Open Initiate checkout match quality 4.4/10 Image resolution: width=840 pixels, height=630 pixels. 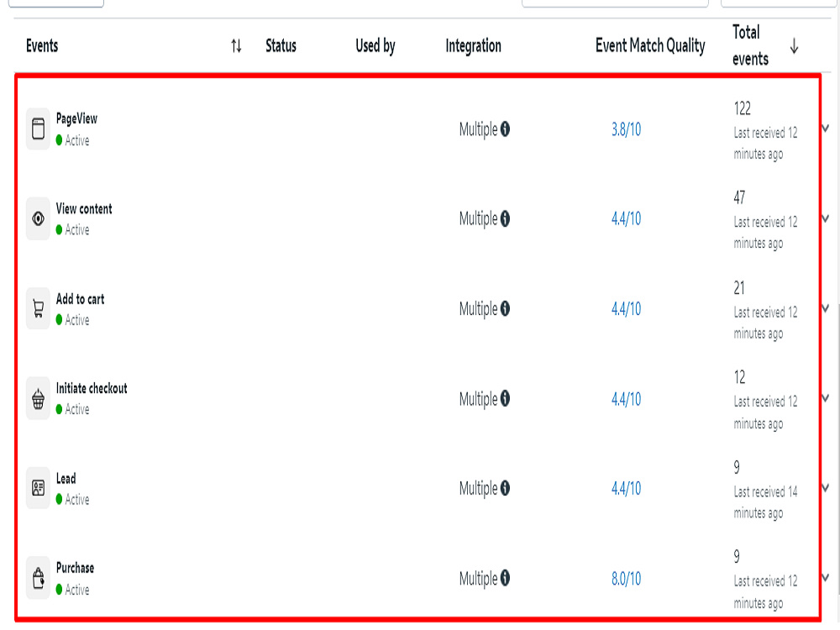(627, 398)
